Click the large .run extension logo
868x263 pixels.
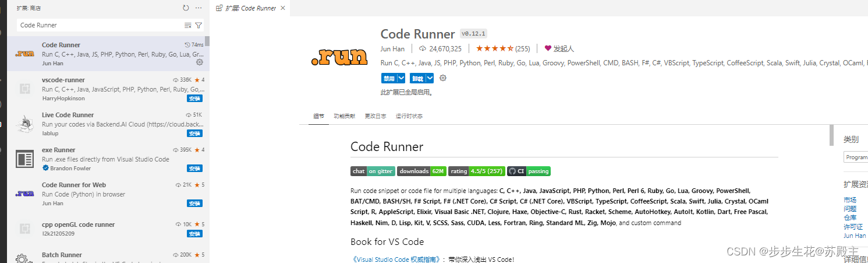(x=339, y=56)
